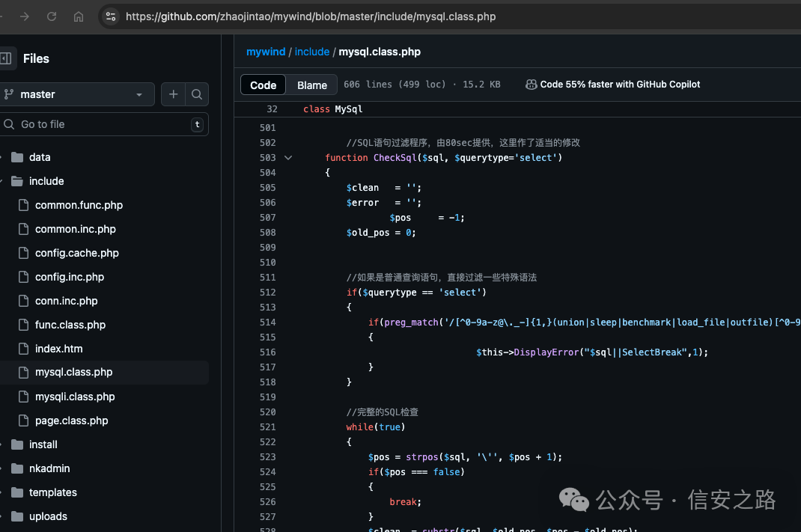Click the browser forward arrow
The height and width of the screenshot is (532, 801).
click(x=24, y=17)
